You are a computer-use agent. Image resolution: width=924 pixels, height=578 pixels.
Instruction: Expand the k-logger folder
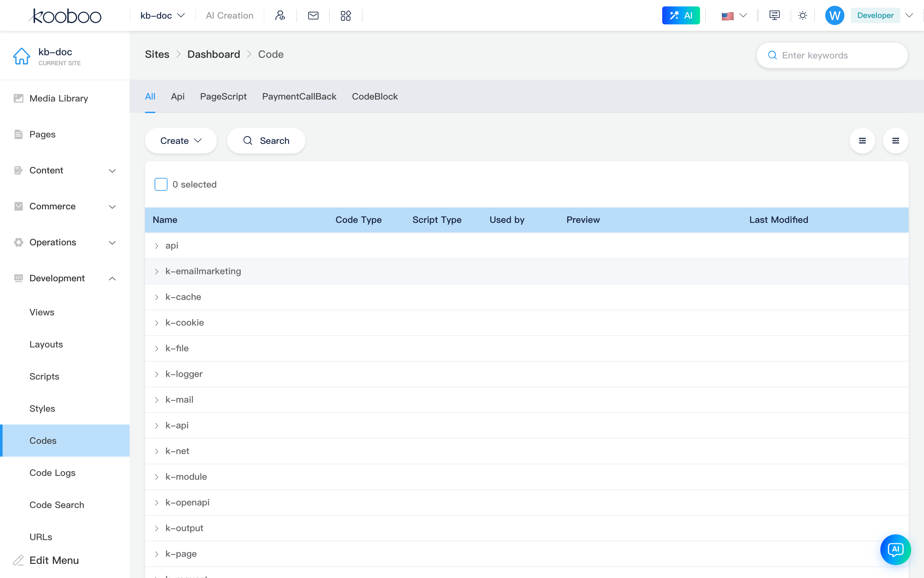point(157,374)
